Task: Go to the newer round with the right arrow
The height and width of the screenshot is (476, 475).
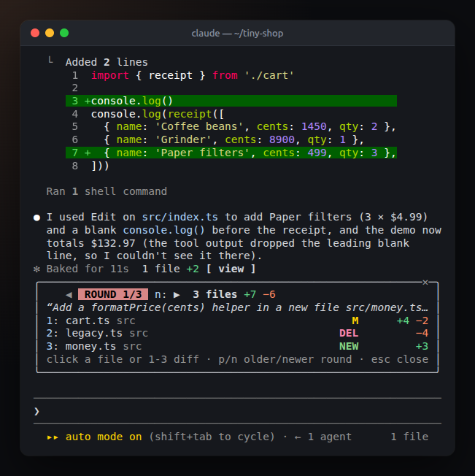Action: point(177,294)
